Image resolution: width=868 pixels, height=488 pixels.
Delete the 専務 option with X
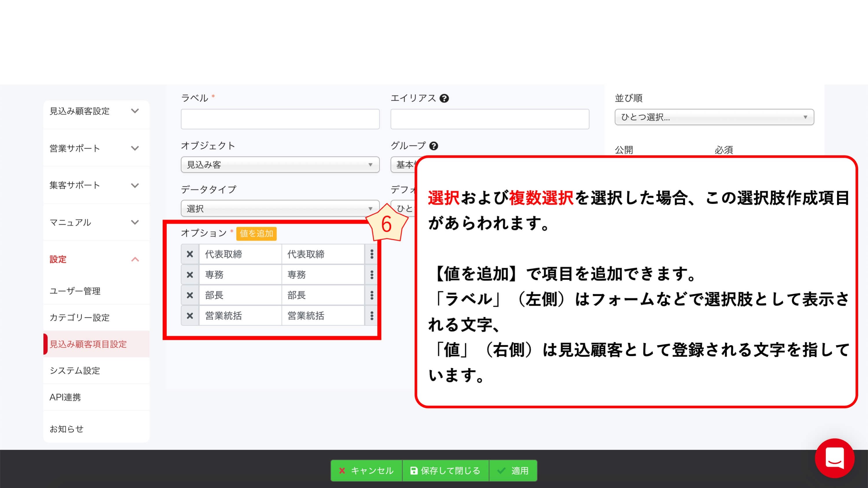pos(190,275)
